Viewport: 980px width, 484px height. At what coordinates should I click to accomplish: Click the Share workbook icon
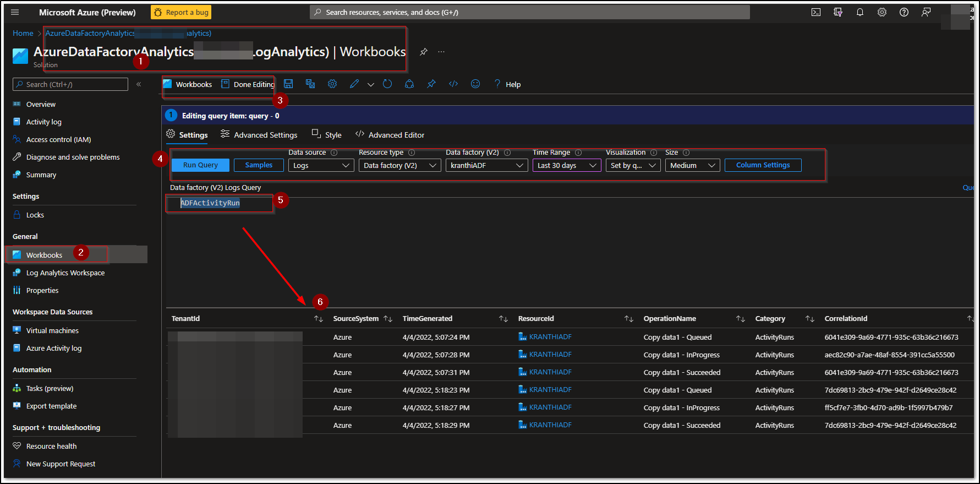point(409,84)
